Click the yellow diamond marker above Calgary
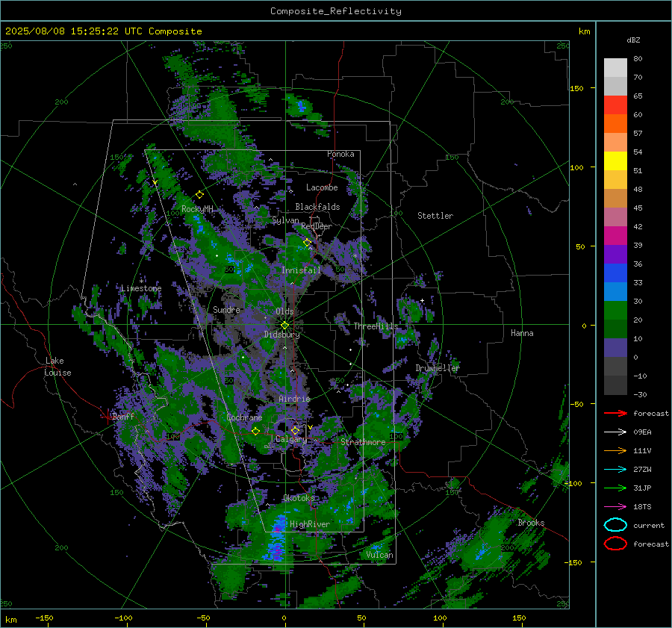This screenshot has height=628, width=672. tap(295, 430)
